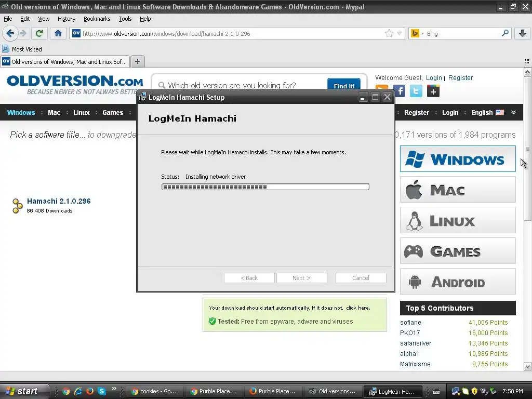
Task: Click the security shield icon in system tray
Action: [x=474, y=391]
